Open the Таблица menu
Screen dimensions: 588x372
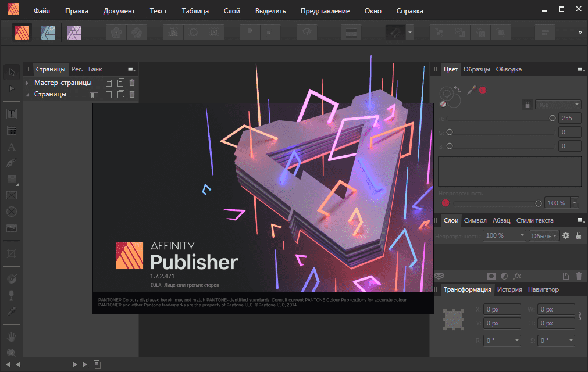[x=195, y=11]
